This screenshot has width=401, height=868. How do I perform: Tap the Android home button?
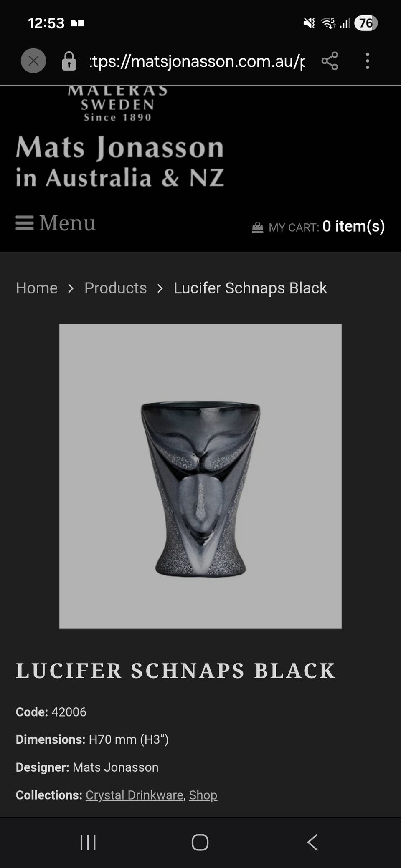pos(200,842)
